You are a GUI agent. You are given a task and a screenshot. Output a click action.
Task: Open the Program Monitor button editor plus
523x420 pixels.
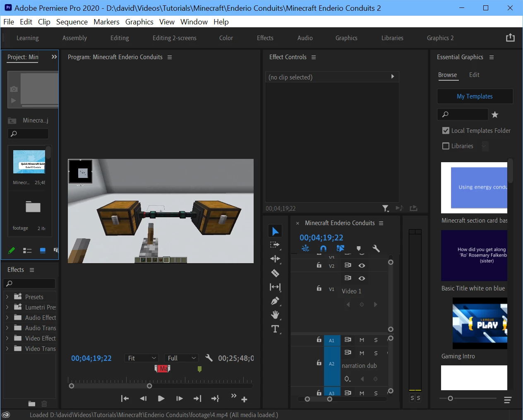[244, 399]
